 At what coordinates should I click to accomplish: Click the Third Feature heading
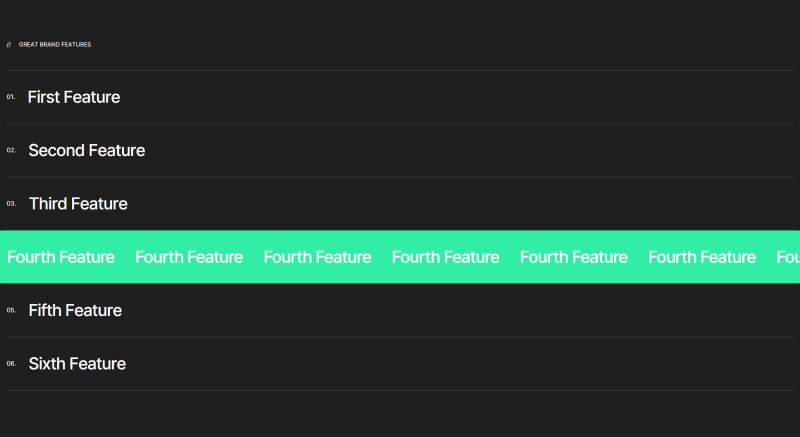78,203
